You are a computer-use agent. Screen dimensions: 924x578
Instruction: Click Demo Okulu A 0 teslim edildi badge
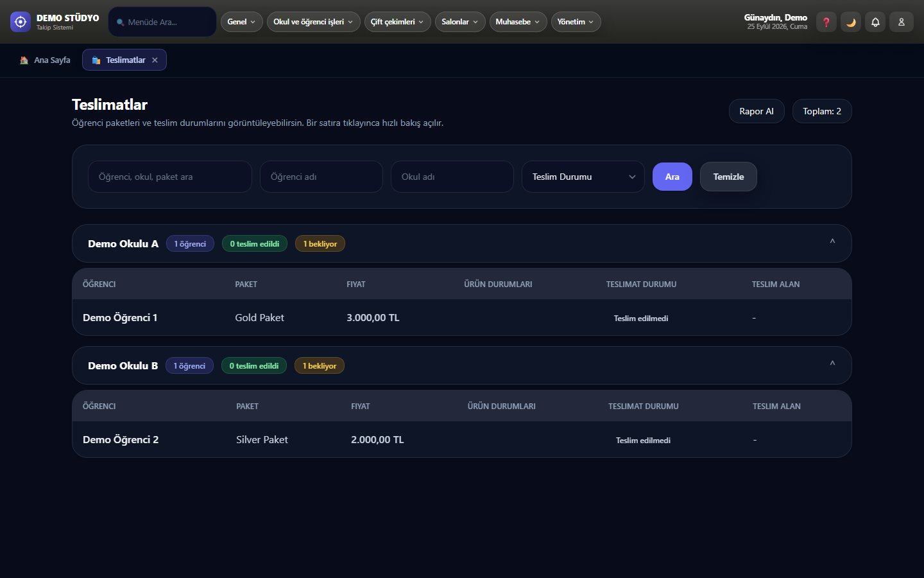pos(255,244)
